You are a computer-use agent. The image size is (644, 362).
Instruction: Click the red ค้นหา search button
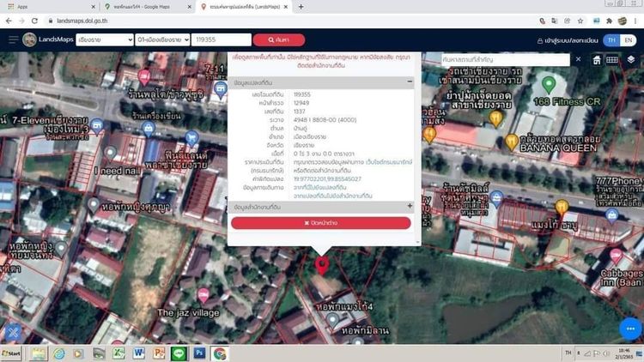tap(278, 39)
